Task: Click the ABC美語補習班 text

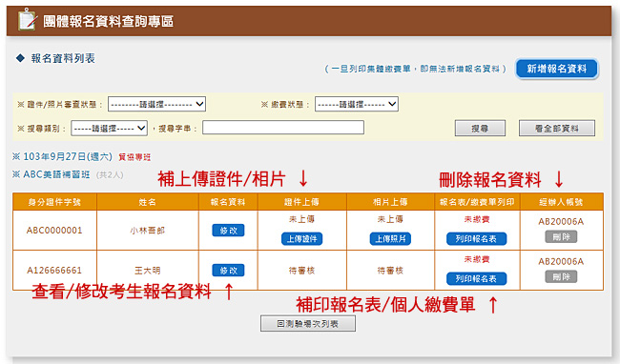Action: coord(56,174)
